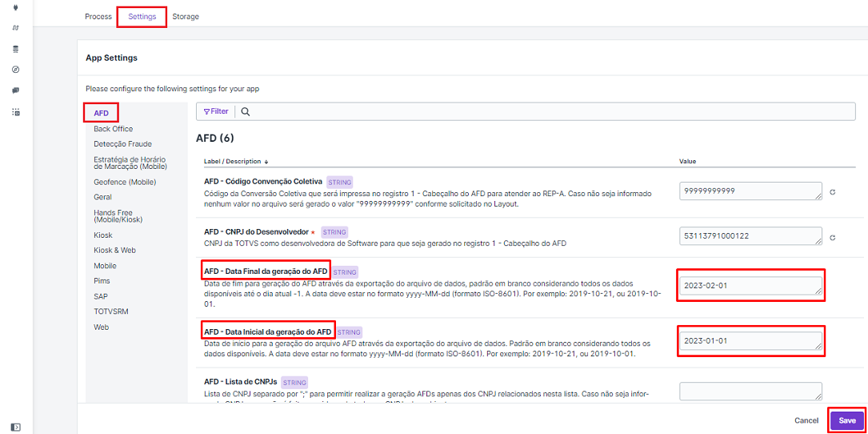The image size is (868, 434).
Task: Click STRING tag beside Código Convenção Coletiva
Action: click(338, 182)
